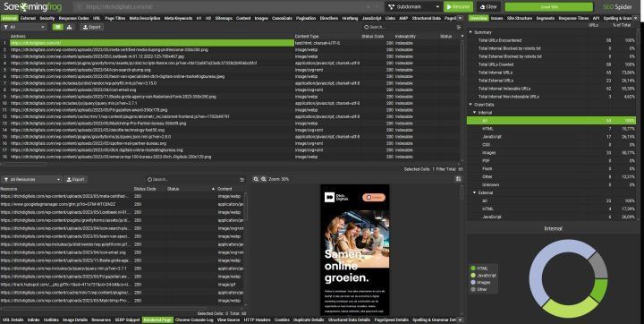Screen dimensions: 644x324
Task: Show more right-panel tabs via the overflow arrow
Action: click(636, 18)
